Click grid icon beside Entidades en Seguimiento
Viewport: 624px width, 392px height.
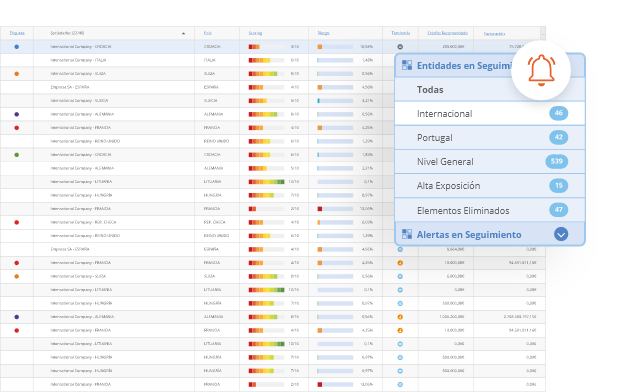click(407, 65)
